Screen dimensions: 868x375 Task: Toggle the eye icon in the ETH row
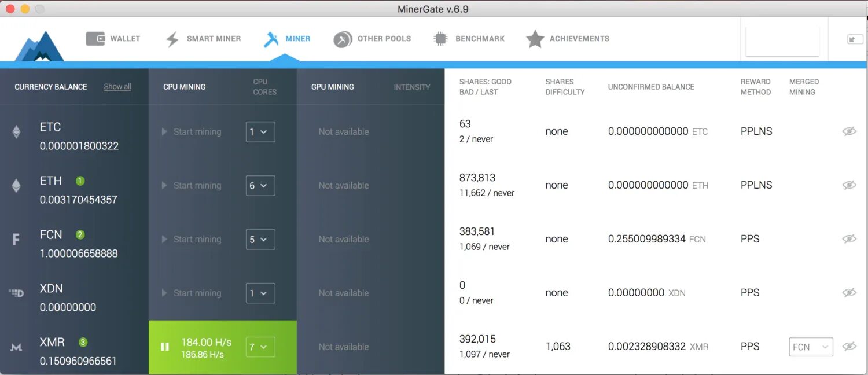coord(849,185)
